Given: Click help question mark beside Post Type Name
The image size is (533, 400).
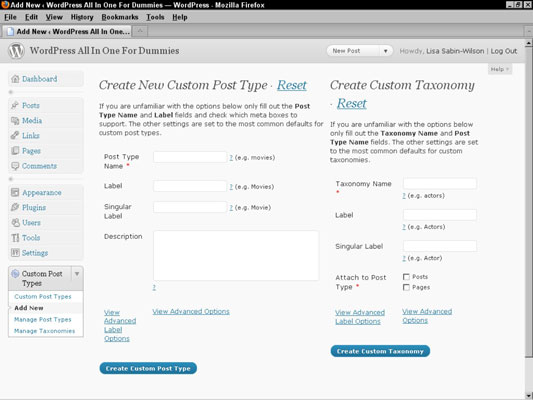Looking at the screenshot, I should [231, 157].
